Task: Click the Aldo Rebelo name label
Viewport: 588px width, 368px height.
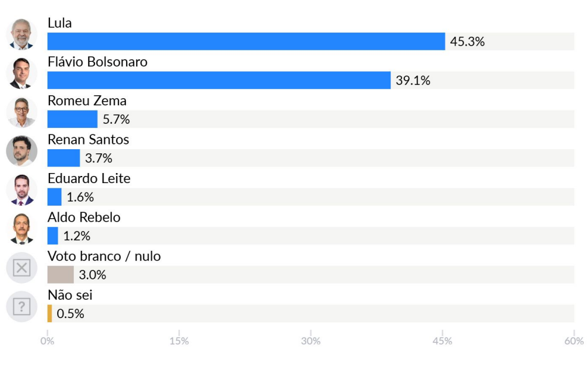Action: pyautogui.click(x=84, y=218)
